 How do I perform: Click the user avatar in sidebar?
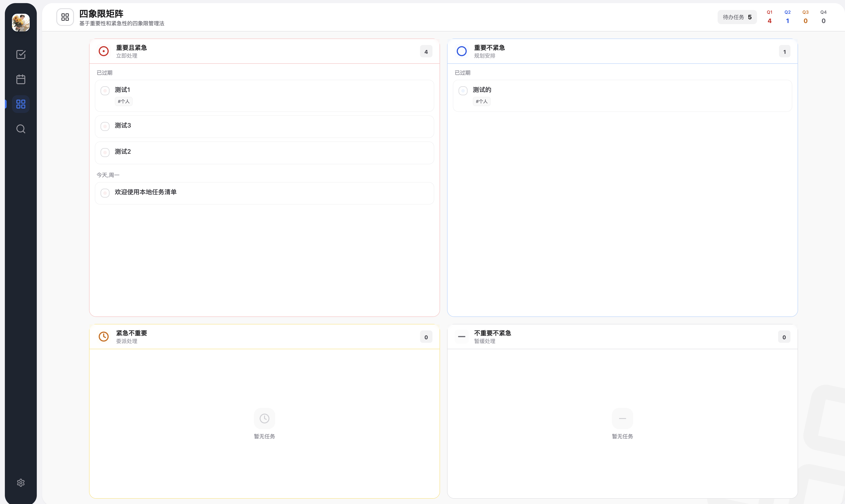point(21,23)
